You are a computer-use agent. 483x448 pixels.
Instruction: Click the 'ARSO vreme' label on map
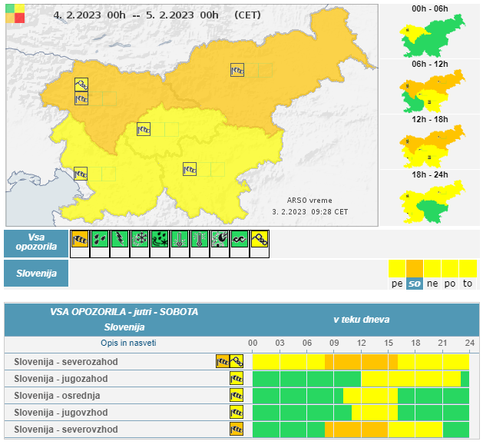(309, 201)
